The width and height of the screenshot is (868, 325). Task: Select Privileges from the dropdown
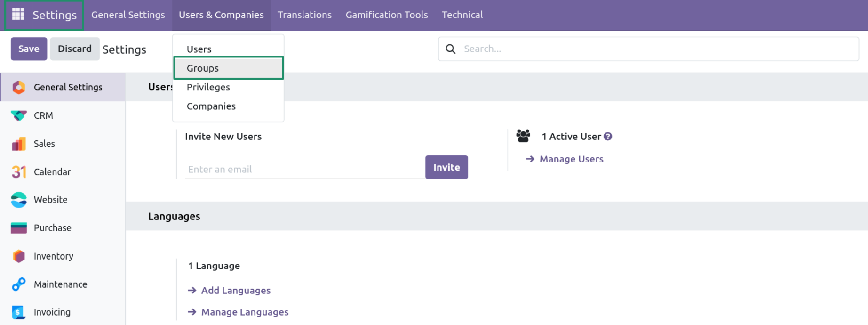click(x=228, y=87)
